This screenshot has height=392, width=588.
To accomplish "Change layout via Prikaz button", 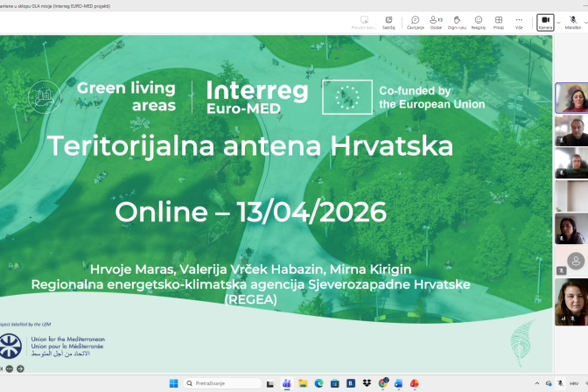I will point(499,23).
